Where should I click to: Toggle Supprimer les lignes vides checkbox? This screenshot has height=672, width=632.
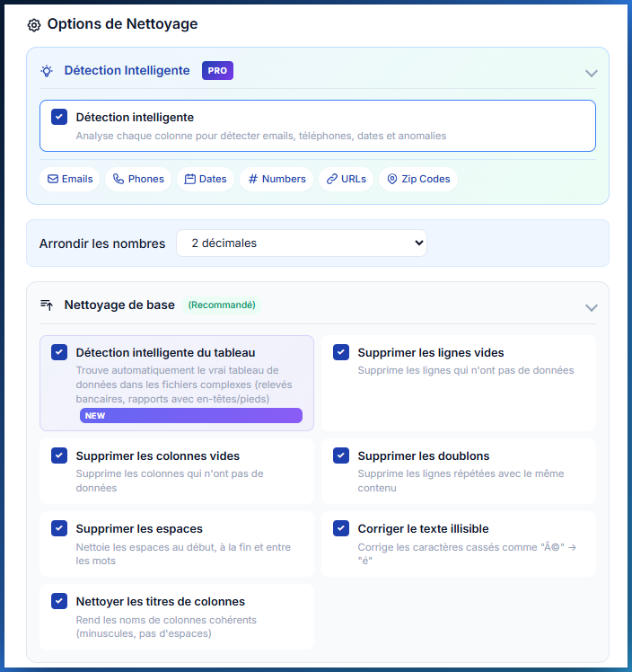click(x=341, y=352)
